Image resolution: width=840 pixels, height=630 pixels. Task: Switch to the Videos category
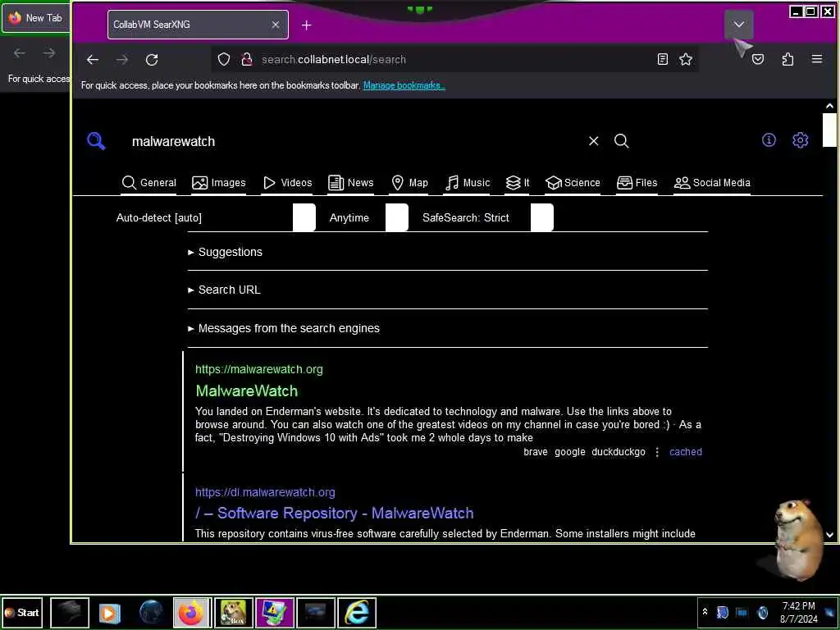tap(287, 183)
